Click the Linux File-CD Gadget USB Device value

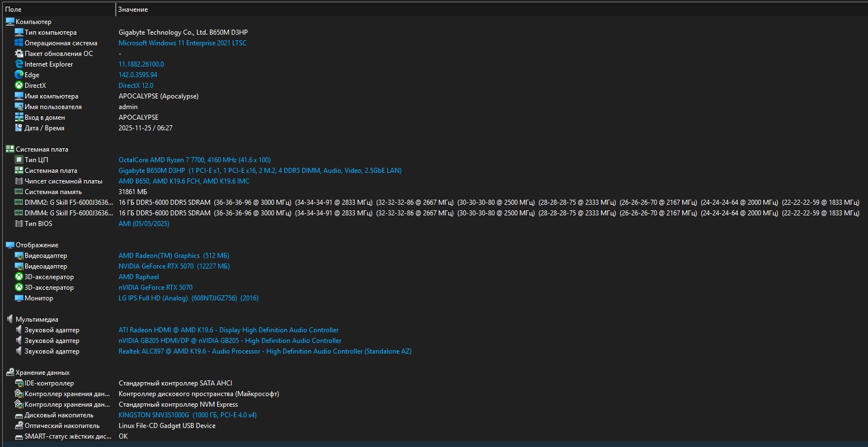[167, 426]
